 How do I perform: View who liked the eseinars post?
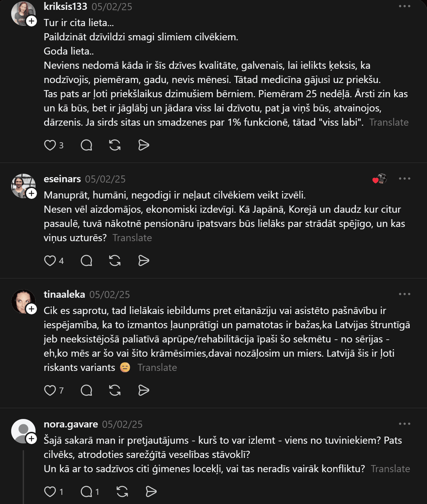coord(379,179)
